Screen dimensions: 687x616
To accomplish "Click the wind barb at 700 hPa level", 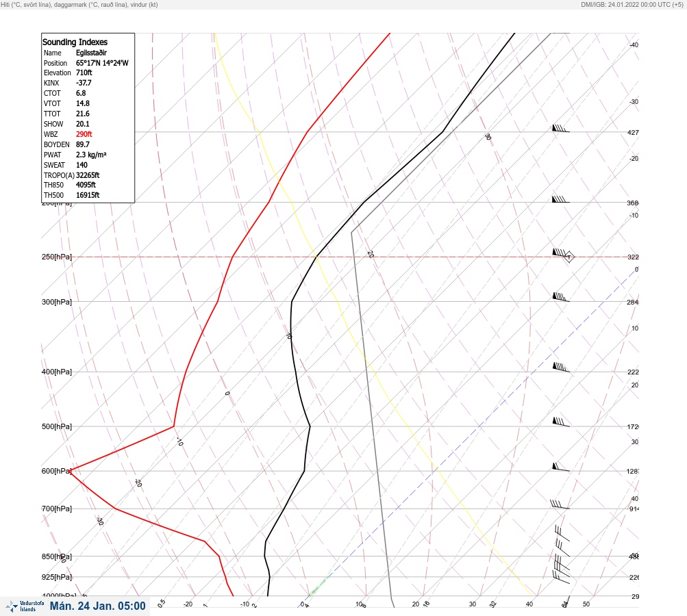I will 560,504.
